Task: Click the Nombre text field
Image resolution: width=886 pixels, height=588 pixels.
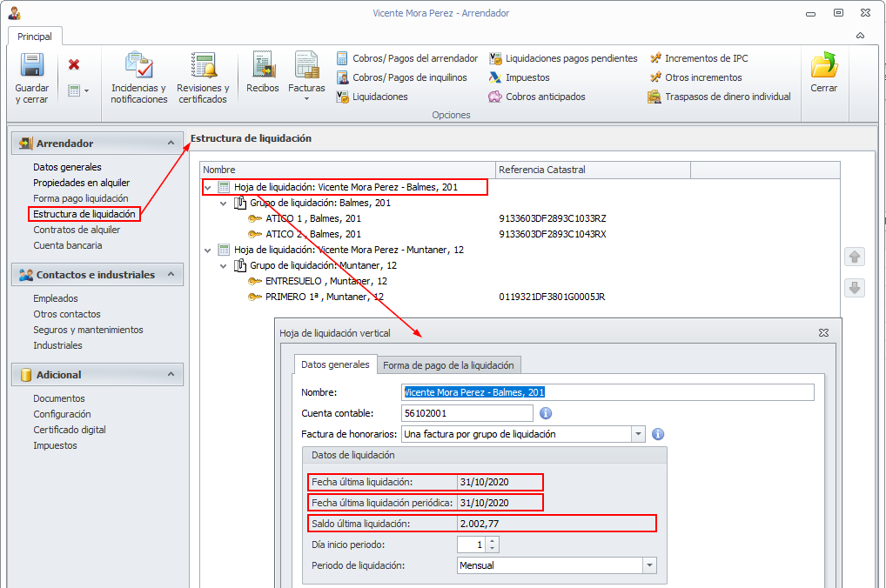Action: pos(607,392)
